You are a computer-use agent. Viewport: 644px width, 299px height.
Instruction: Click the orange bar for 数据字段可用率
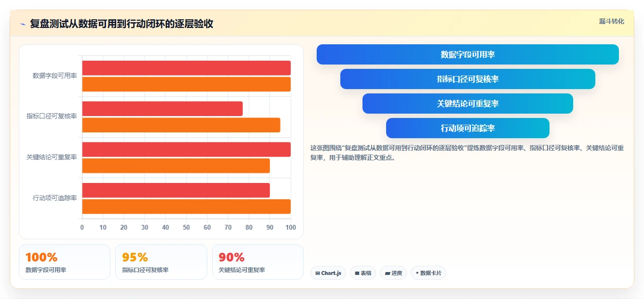point(186,84)
